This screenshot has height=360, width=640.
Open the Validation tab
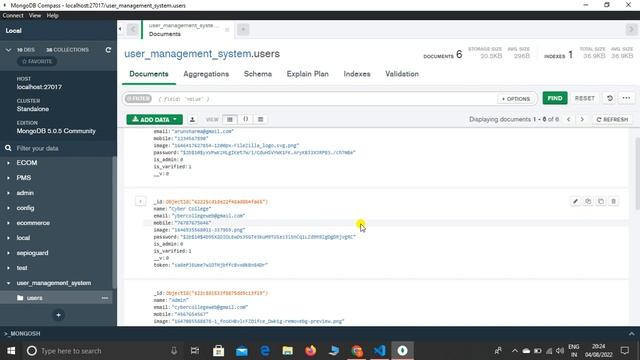402,74
